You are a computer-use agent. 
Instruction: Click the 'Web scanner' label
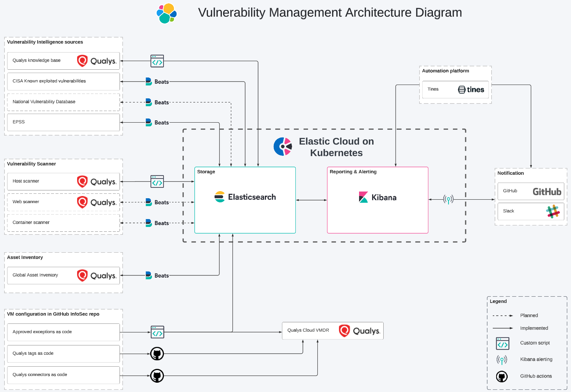coord(26,202)
